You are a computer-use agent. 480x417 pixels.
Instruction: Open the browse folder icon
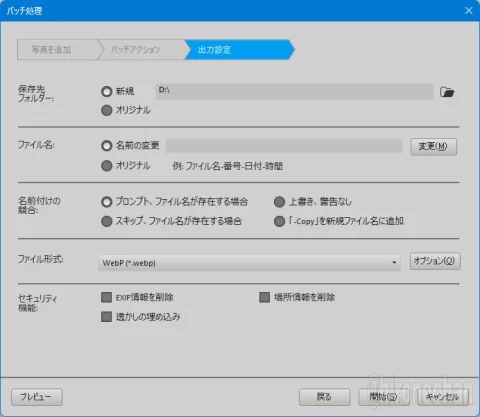click(447, 92)
